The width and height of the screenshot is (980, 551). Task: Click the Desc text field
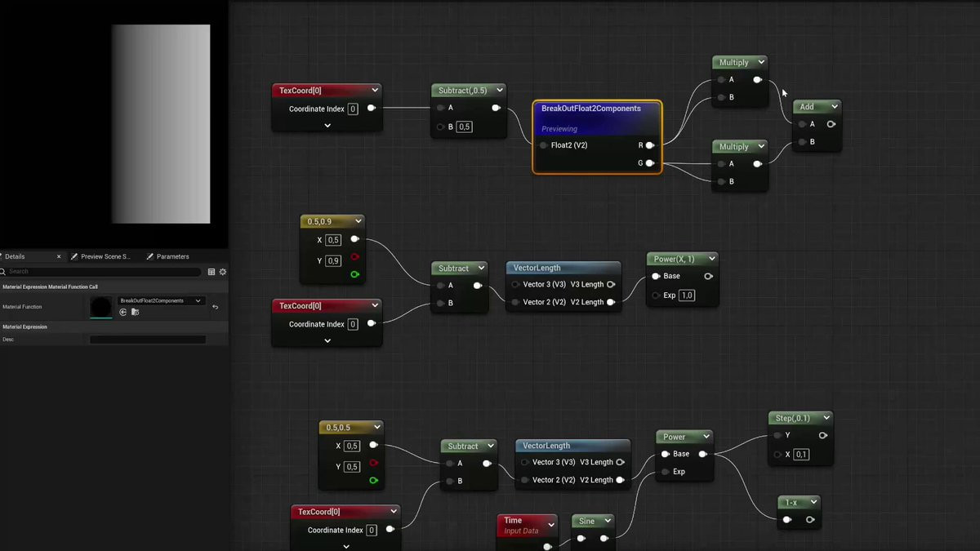(x=148, y=340)
